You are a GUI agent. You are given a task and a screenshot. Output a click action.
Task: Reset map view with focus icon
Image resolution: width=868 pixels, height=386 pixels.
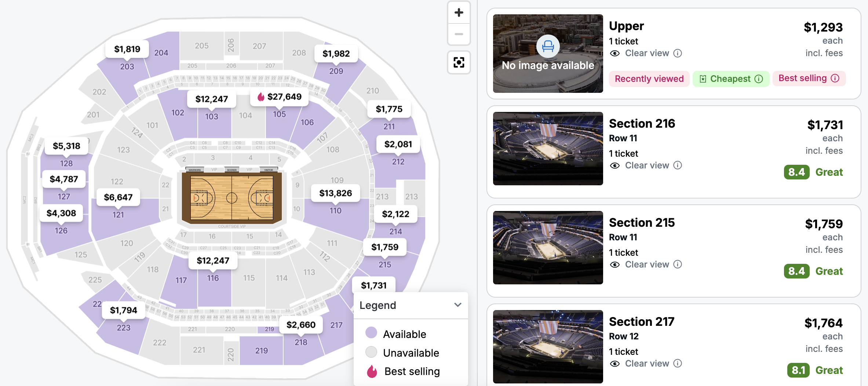(459, 62)
